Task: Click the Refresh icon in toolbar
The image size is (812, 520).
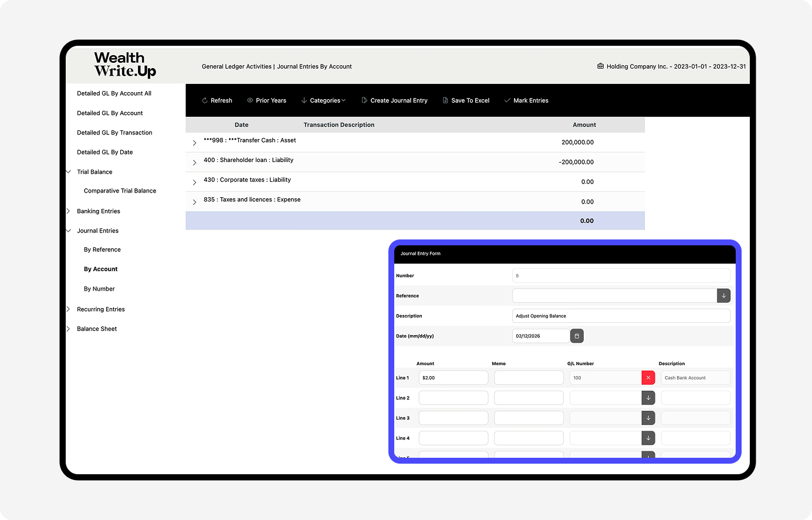Action: [x=205, y=100]
